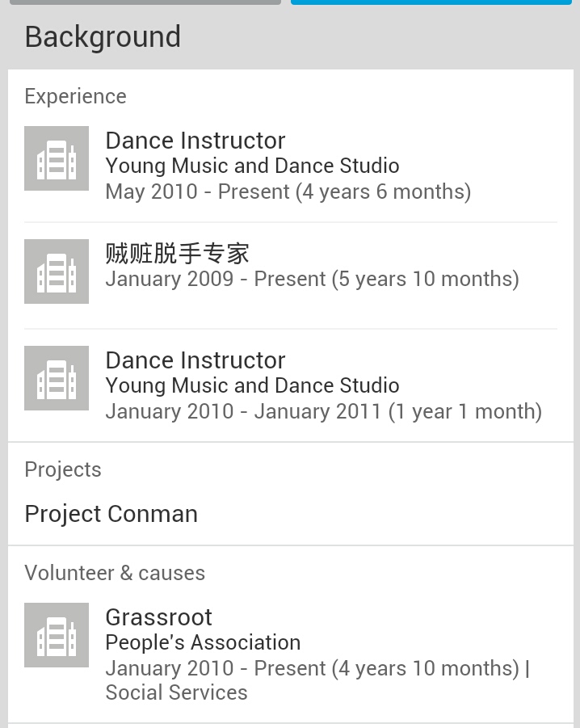Tap the Background heading
This screenshot has height=728, width=580.
click(x=103, y=37)
